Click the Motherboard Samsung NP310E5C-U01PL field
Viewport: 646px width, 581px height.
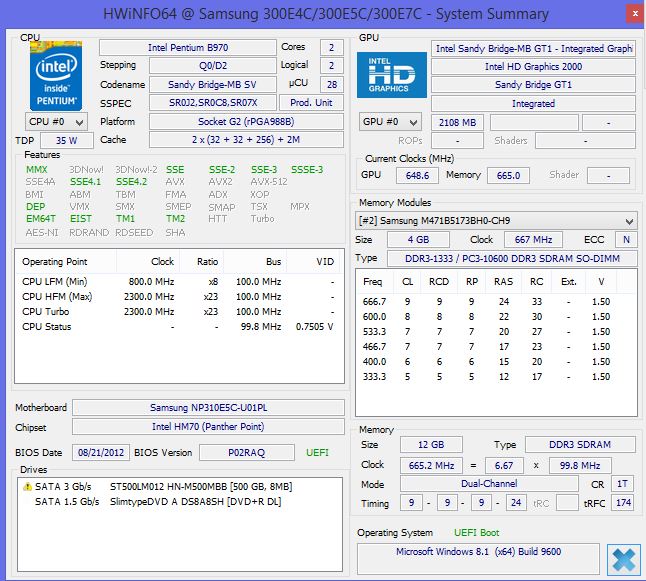click(x=208, y=408)
